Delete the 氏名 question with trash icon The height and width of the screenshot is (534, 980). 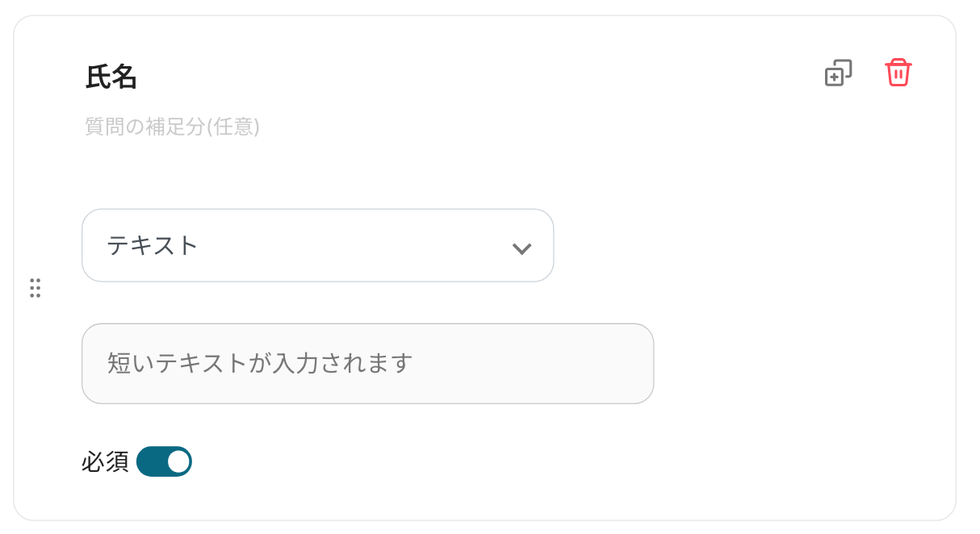(x=898, y=73)
